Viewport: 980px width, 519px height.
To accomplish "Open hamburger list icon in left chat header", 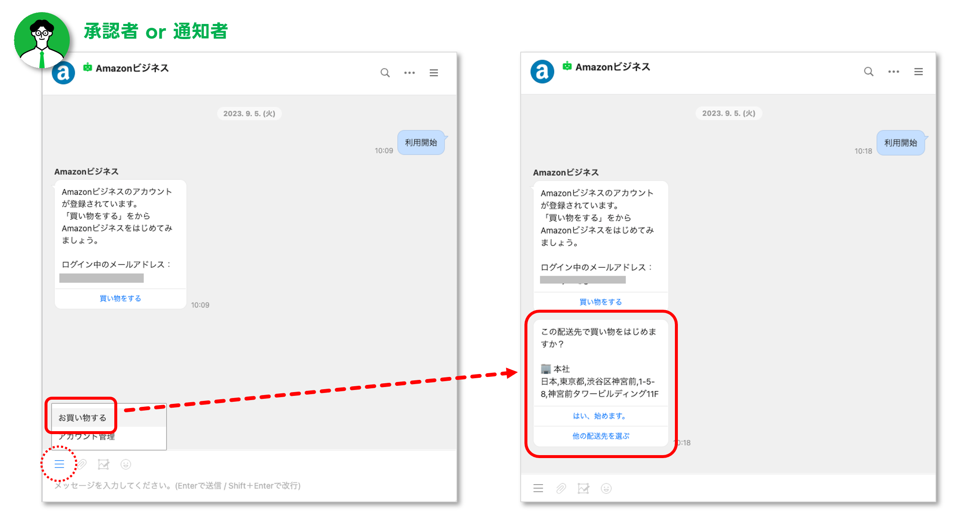I will coord(434,73).
